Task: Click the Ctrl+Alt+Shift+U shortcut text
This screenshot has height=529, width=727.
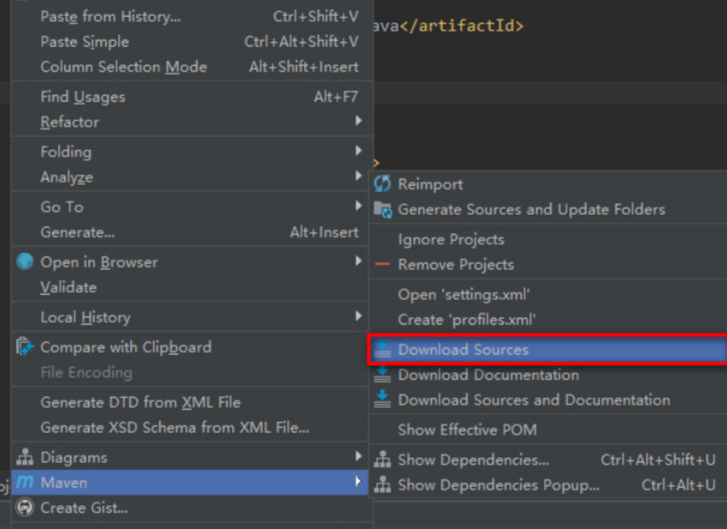Action: coord(658,460)
